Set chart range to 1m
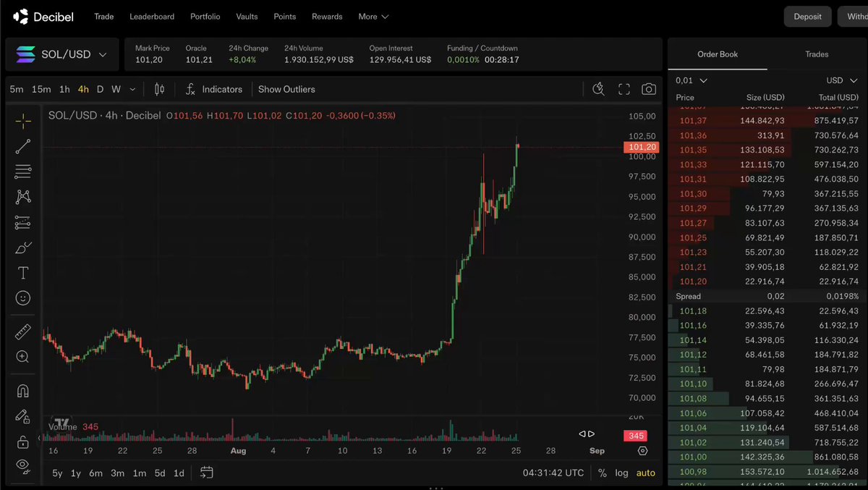The image size is (868, 490). [139, 473]
